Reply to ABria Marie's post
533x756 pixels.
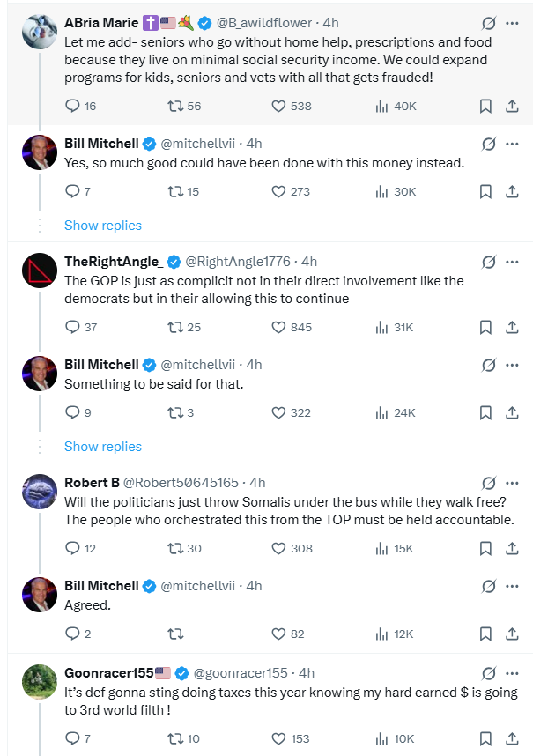tap(73, 107)
